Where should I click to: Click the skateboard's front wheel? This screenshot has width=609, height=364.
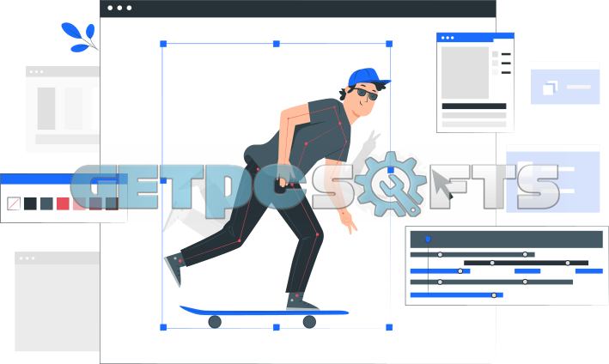click(309, 322)
